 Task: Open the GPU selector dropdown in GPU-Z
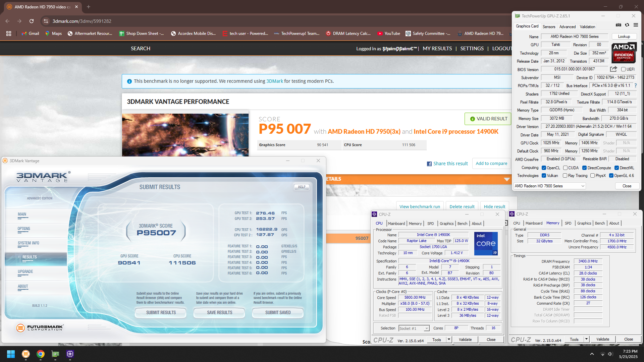(549, 186)
